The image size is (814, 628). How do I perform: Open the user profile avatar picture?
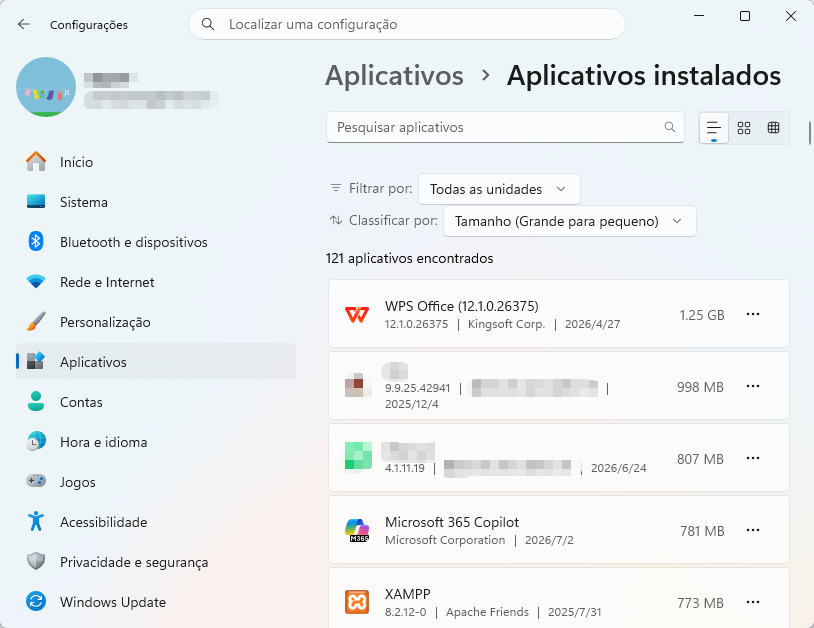click(46, 87)
